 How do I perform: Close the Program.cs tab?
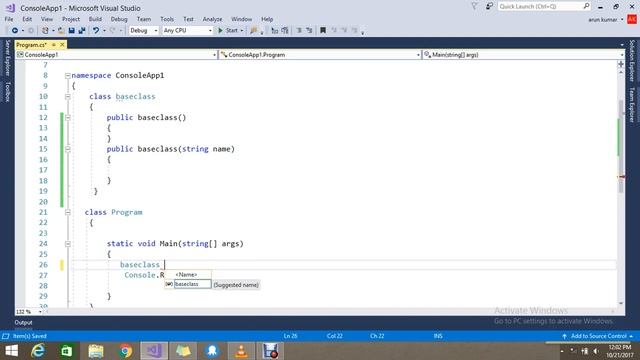[62, 44]
